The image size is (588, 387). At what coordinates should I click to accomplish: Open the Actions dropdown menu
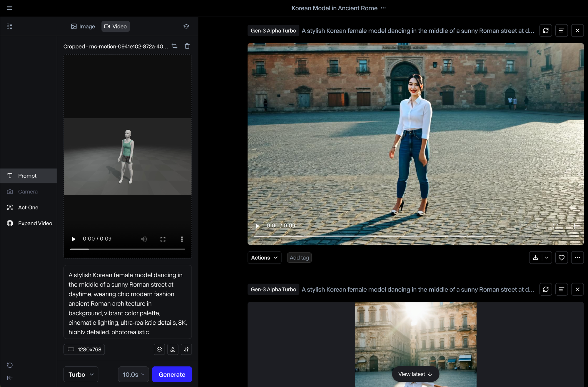click(264, 258)
